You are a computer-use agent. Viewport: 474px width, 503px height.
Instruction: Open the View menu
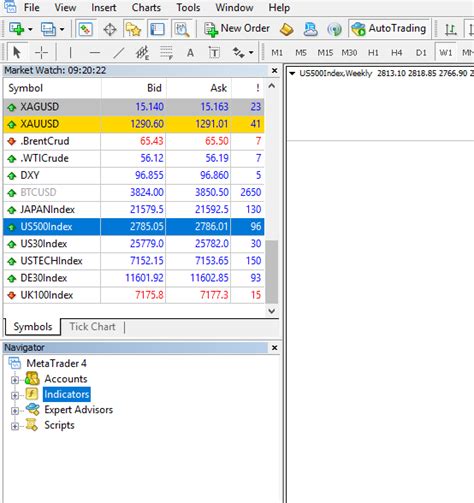click(x=65, y=7)
